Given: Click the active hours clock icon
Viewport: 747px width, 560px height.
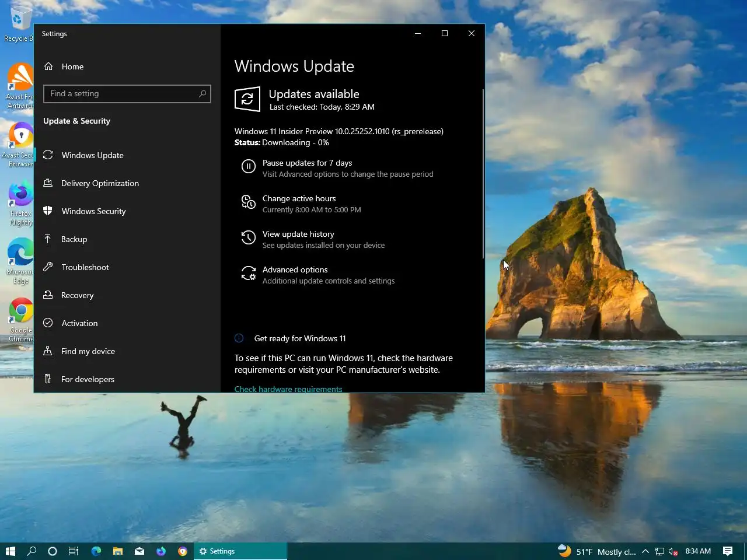Looking at the screenshot, I should (249, 202).
